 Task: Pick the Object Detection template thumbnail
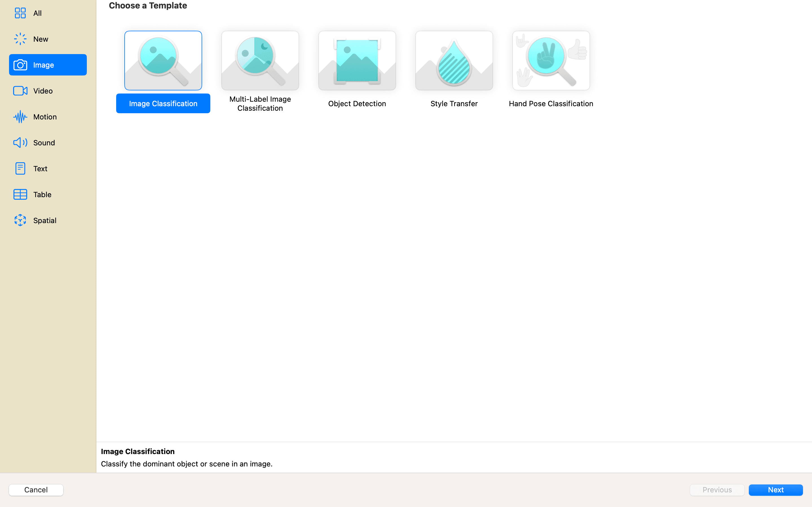357,60
